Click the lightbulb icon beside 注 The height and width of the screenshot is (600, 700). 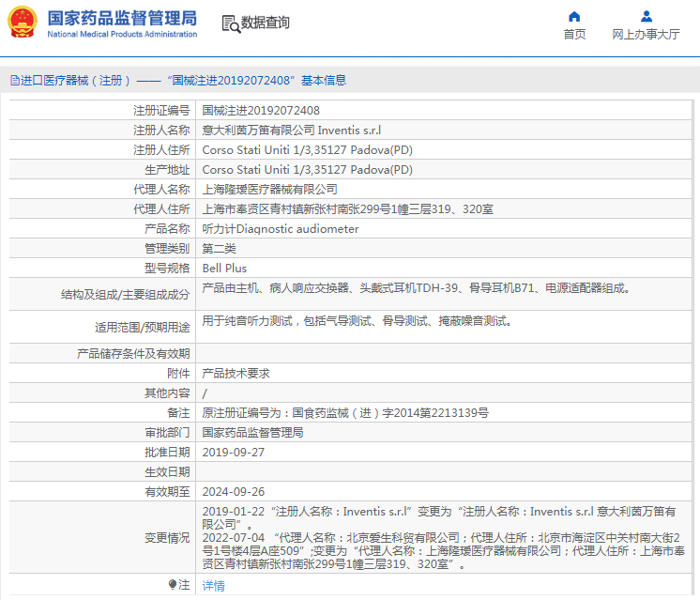click(x=173, y=584)
